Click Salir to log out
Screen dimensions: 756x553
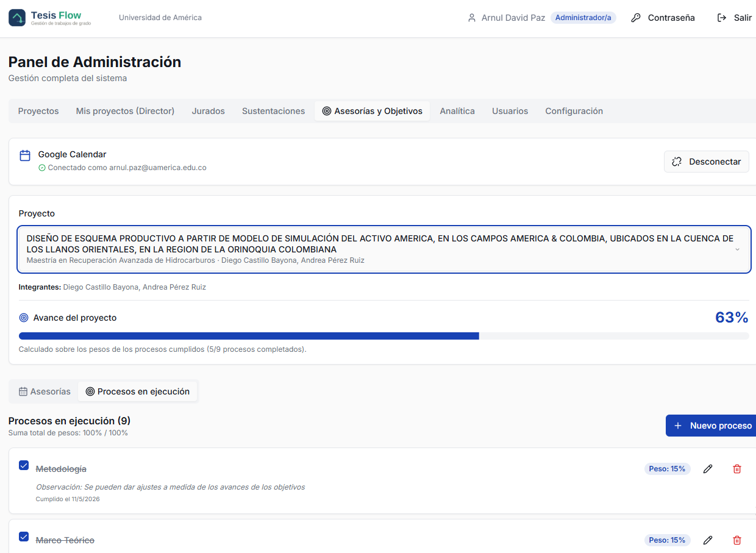tap(734, 18)
